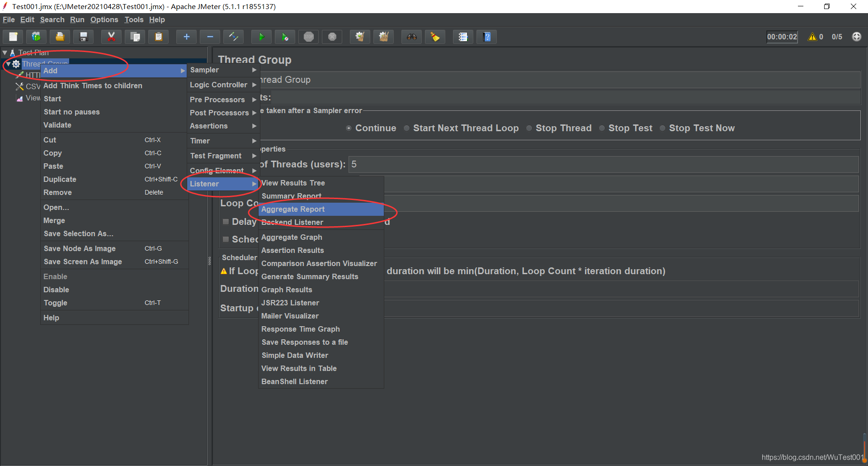Click Duplicate in context menu

pyautogui.click(x=114, y=179)
